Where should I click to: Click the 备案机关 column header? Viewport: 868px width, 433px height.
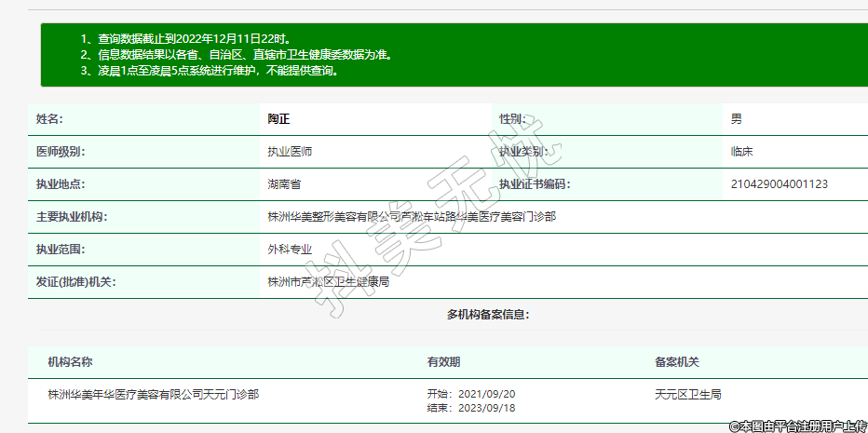(x=676, y=362)
